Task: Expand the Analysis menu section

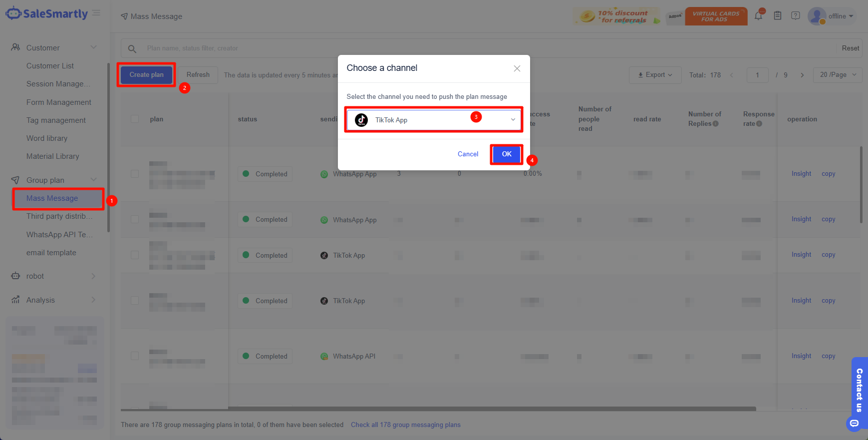Action: point(93,300)
